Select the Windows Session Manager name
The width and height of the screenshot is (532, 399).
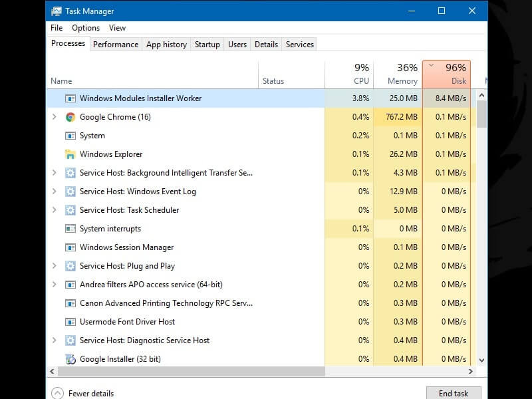tap(126, 247)
